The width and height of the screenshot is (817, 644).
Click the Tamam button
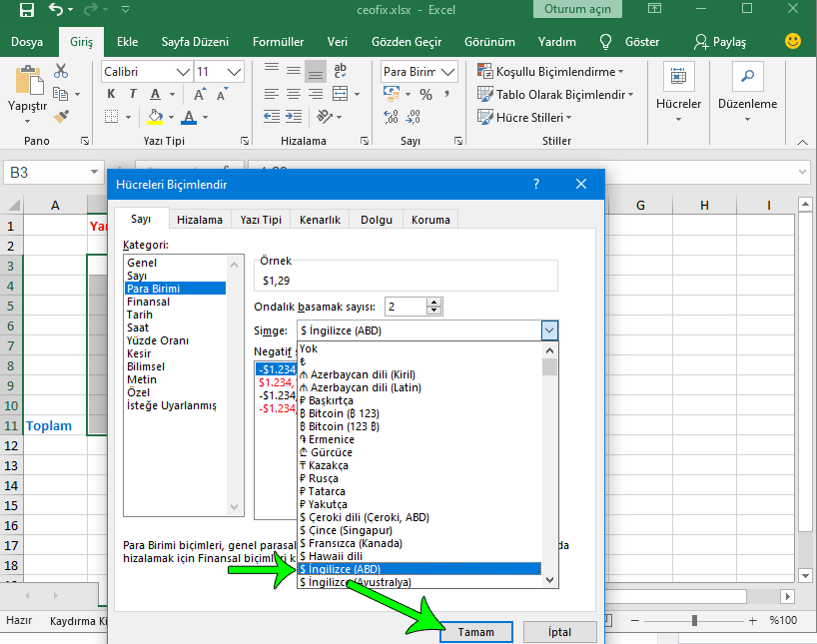pos(475,632)
